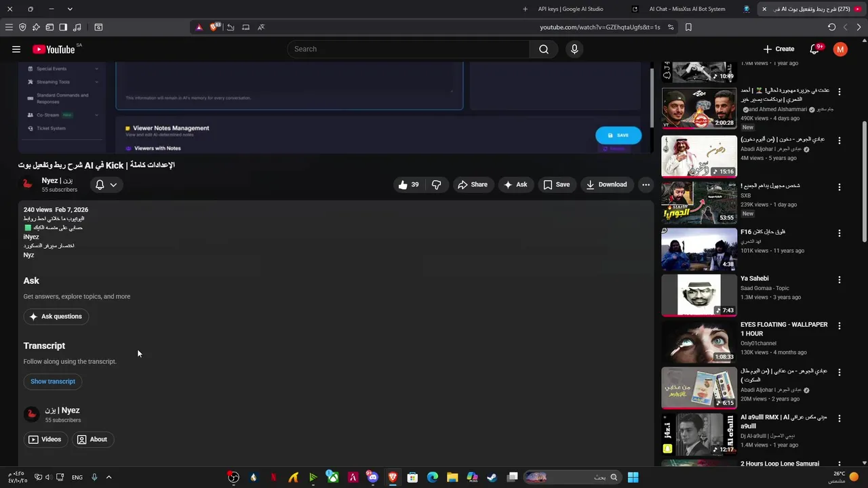This screenshot has width=868, height=488.
Task: Download the video
Action: [606, 184]
